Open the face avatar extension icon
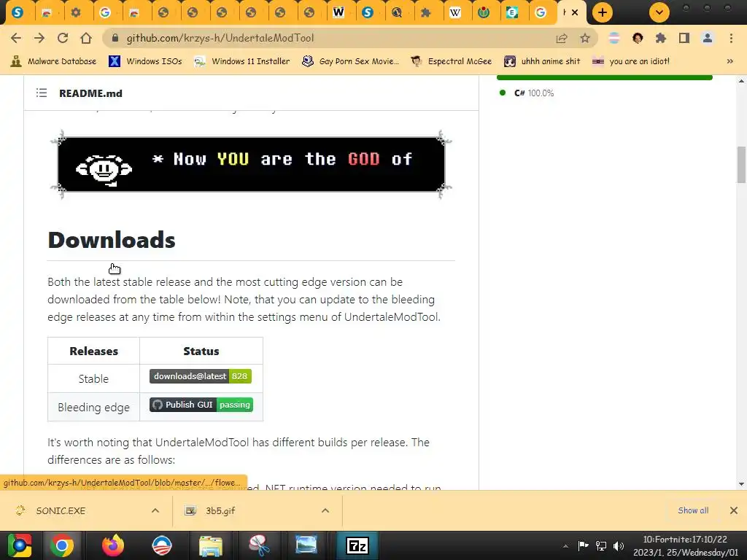Viewport: 747px width, 560px height. click(638, 38)
